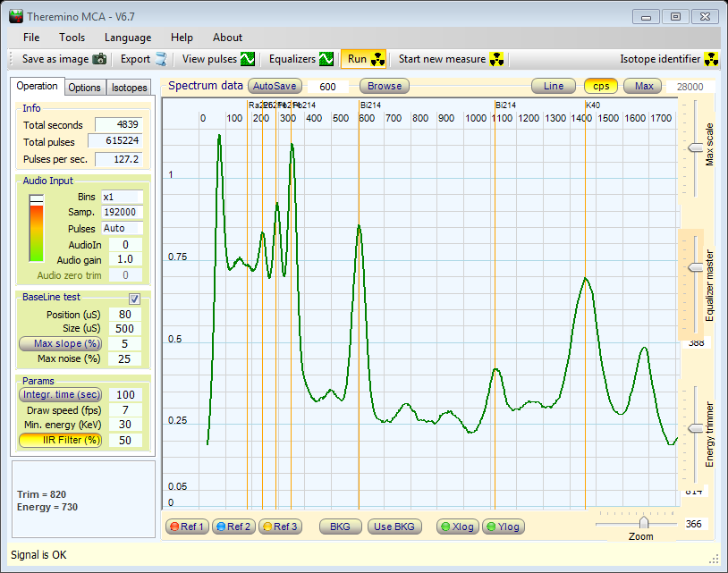The width and height of the screenshot is (728, 573).
Task: Click Start new measure radiation icon
Action: click(x=497, y=60)
